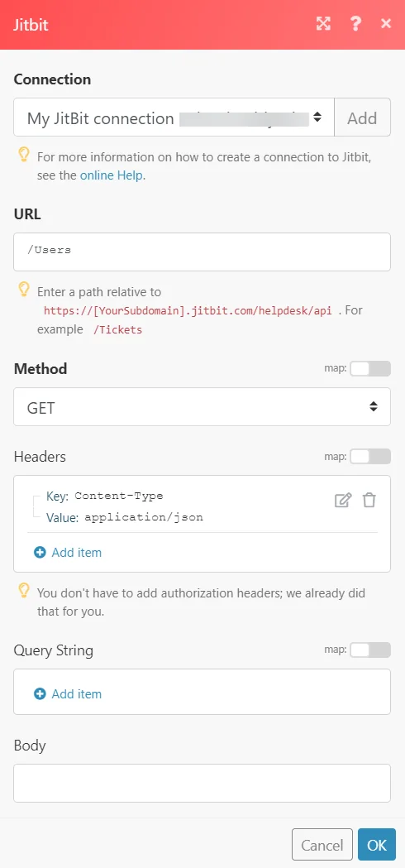Cancel the Jitbit dialog
Image resolution: width=405 pixels, height=868 pixels.
pos(322,845)
